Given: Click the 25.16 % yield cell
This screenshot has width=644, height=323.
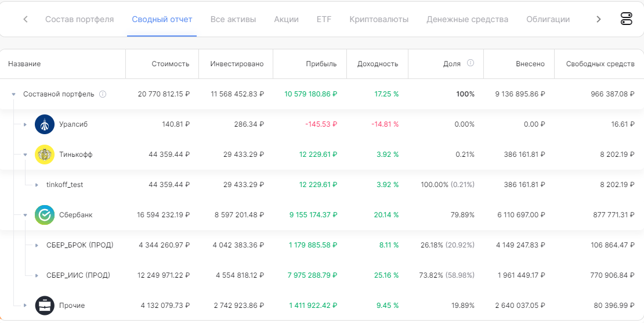Looking at the screenshot, I should pos(386,275).
